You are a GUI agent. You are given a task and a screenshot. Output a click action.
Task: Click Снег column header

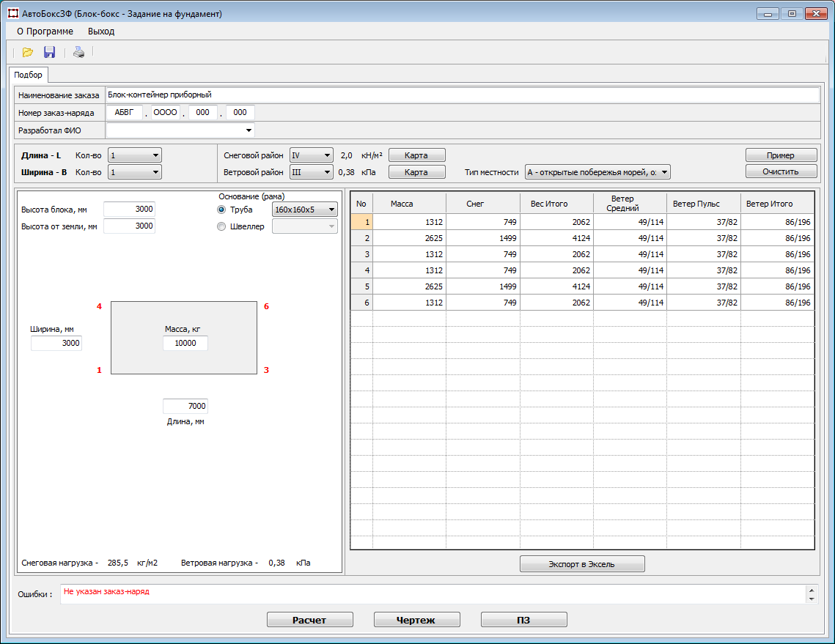click(x=483, y=204)
